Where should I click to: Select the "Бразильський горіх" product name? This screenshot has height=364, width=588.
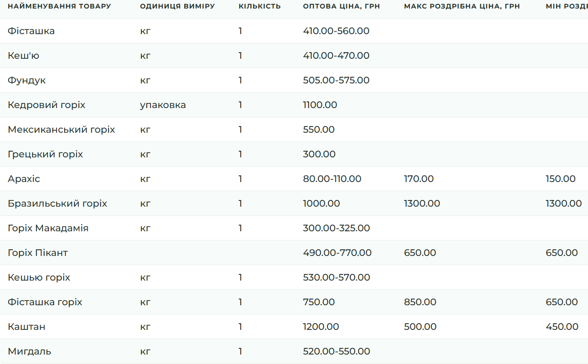tap(57, 203)
